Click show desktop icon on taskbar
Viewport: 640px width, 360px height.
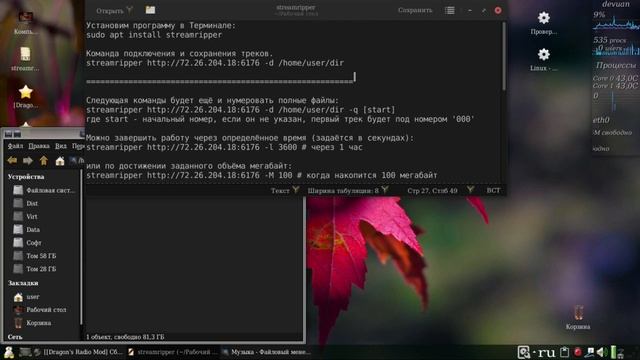click(24, 352)
